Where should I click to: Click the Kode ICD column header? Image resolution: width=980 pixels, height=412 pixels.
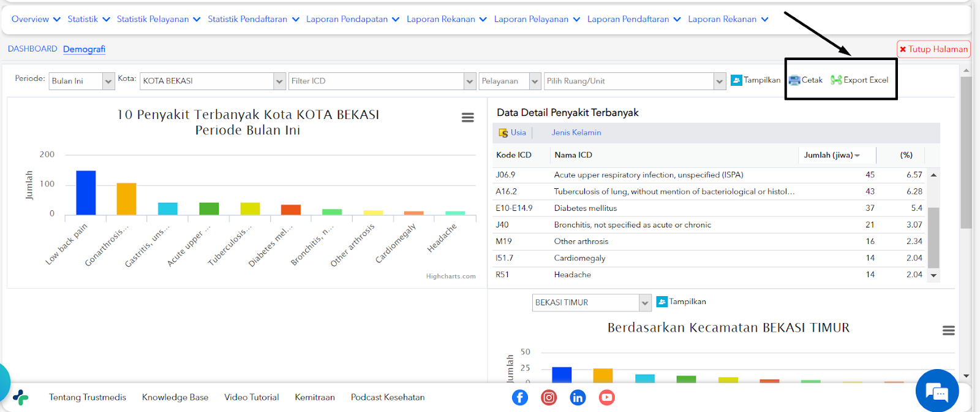point(514,156)
